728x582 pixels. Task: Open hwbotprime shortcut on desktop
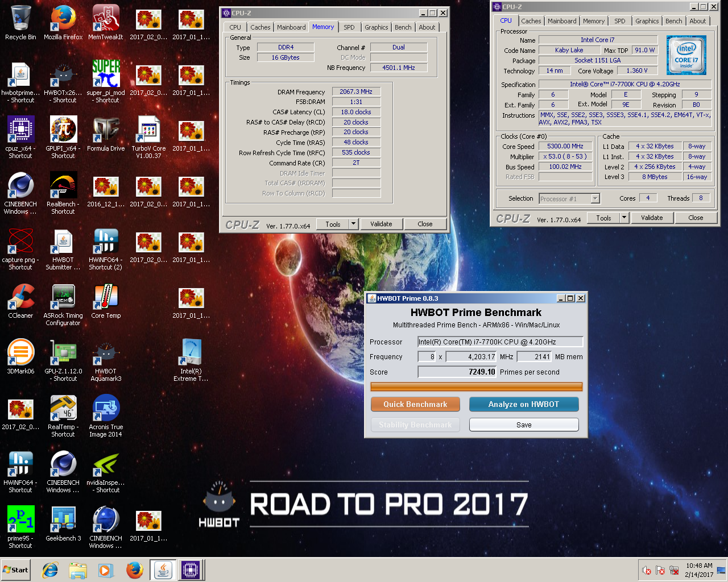20,82
